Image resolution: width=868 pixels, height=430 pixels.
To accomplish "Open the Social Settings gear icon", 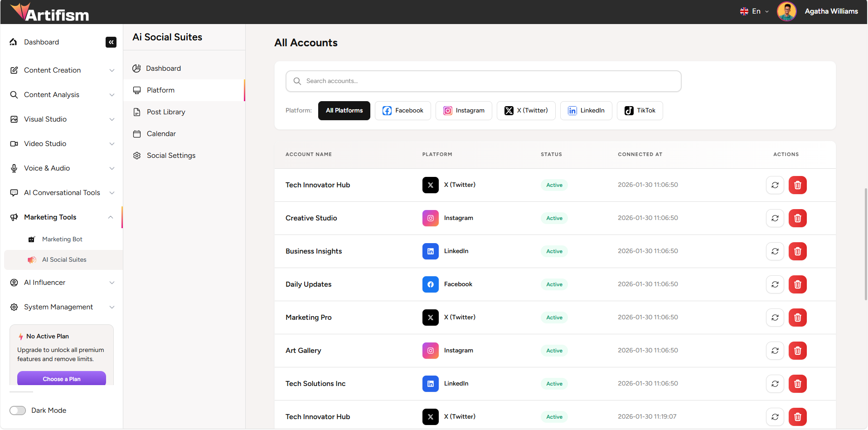I will [x=137, y=155].
